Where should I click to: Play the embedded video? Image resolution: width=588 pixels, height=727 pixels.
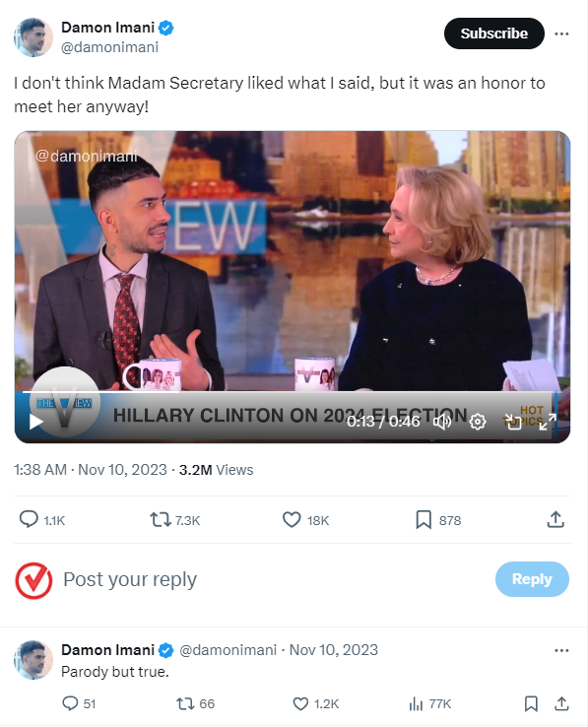[36, 422]
